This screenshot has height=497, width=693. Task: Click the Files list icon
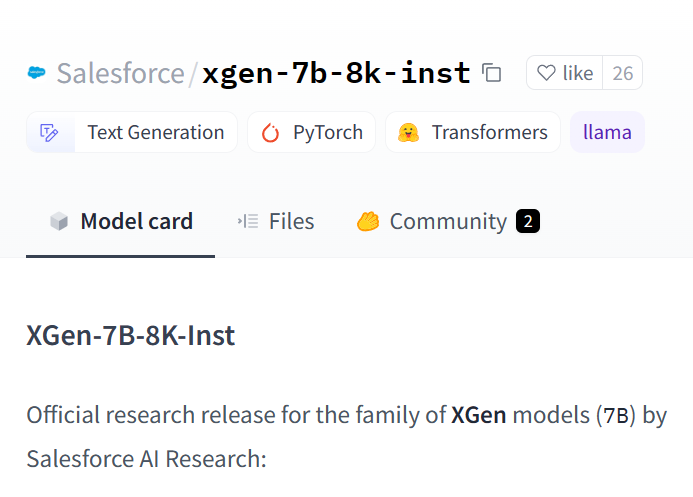tap(248, 222)
